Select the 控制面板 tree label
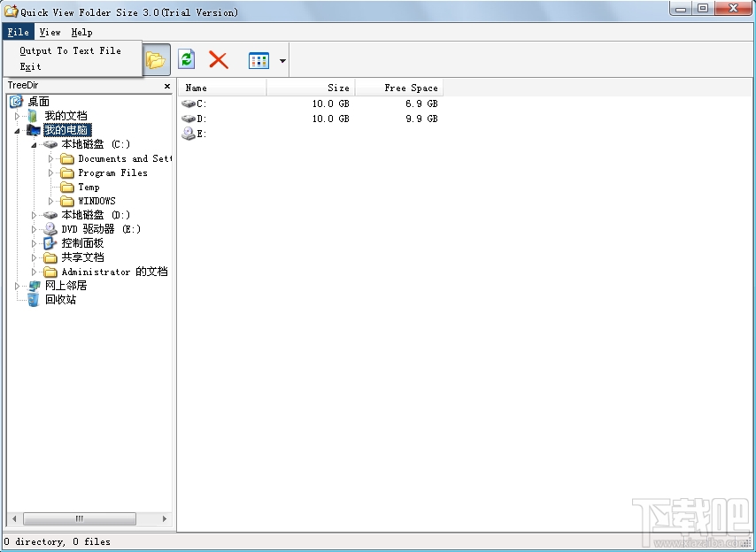Screen dimensions: 756x552 point(82,243)
